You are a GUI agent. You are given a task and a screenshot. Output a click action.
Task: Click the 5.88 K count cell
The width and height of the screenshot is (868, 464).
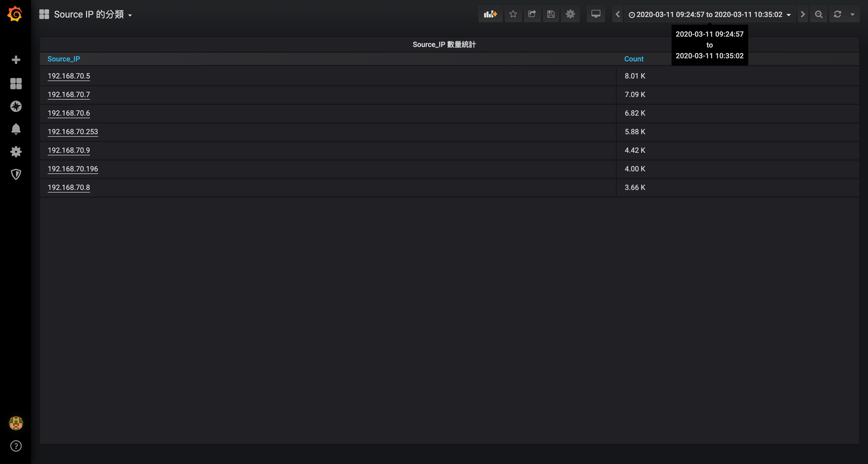738,132
